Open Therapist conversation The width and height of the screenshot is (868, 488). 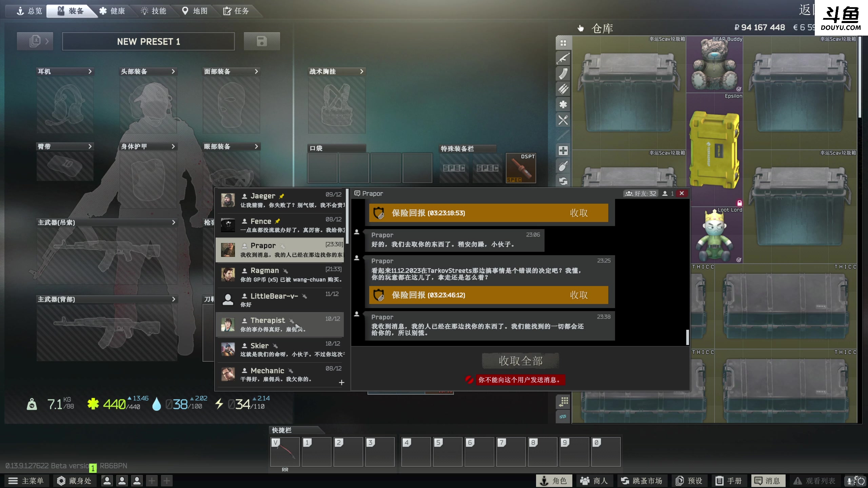tap(280, 324)
